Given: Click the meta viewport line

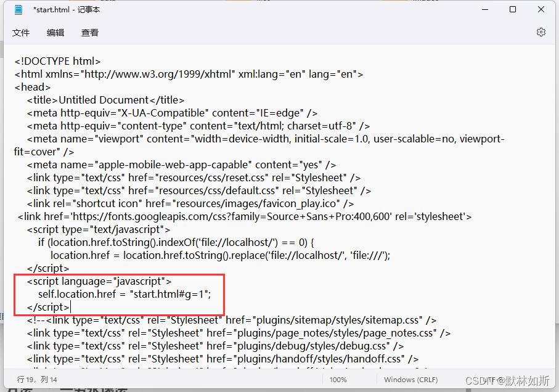Looking at the screenshot, I should 266,139.
